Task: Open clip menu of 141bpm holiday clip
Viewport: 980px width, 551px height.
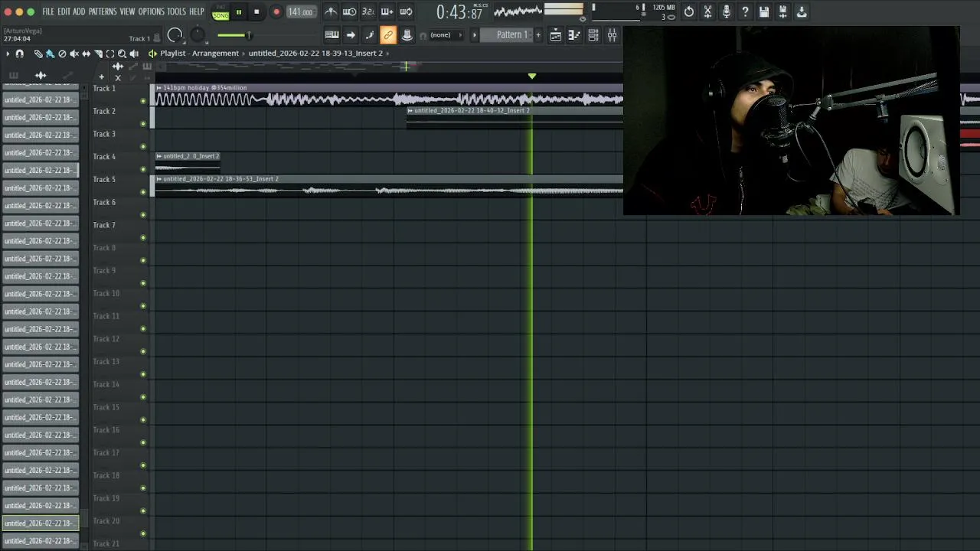Action: tap(159, 88)
